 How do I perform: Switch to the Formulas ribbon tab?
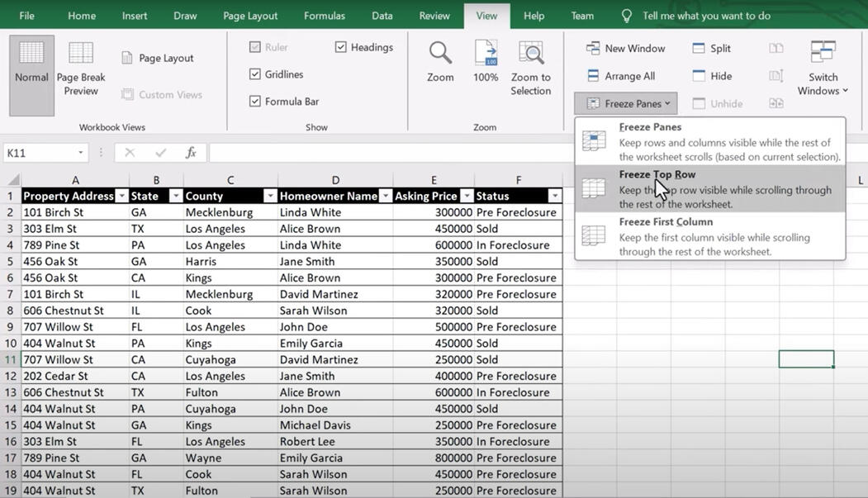[x=325, y=16]
